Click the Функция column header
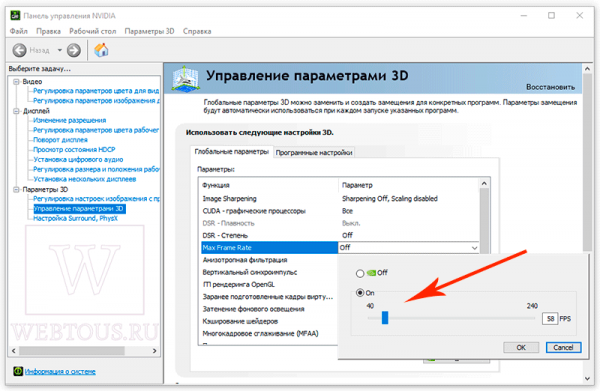The image size is (600, 391). click(x=269, y=185)
